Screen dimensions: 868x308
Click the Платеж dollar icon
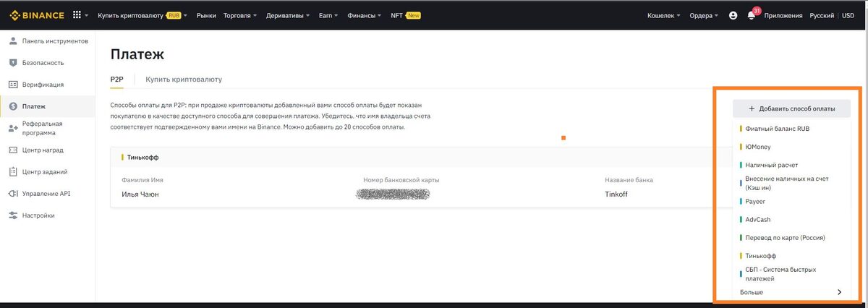[x=13, y=106]
